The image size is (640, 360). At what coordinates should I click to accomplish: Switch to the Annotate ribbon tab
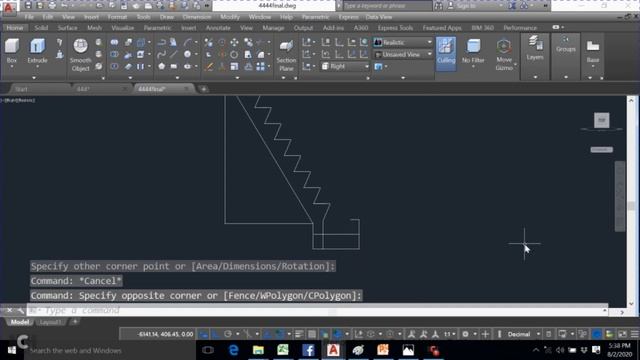click(218, 28)
